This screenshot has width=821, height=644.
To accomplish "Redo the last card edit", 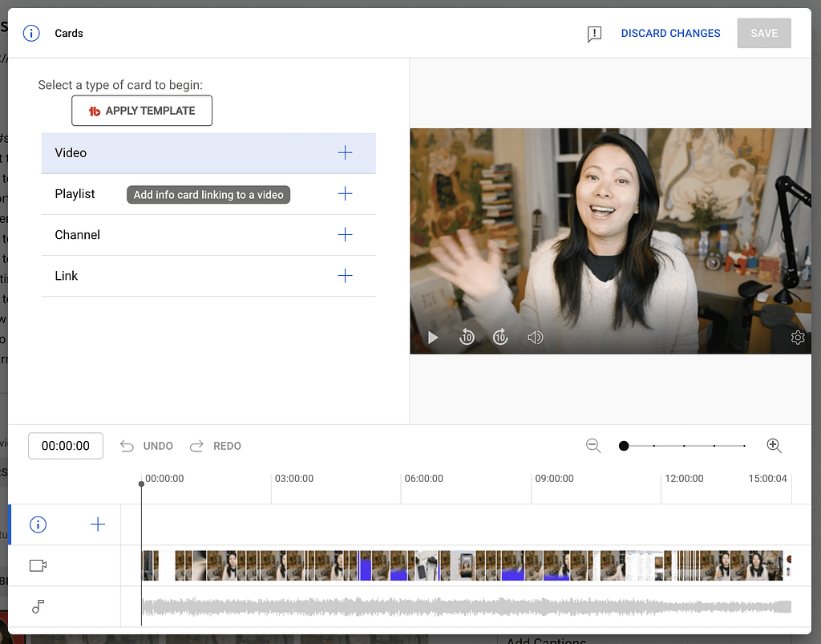I will [215, 445].
